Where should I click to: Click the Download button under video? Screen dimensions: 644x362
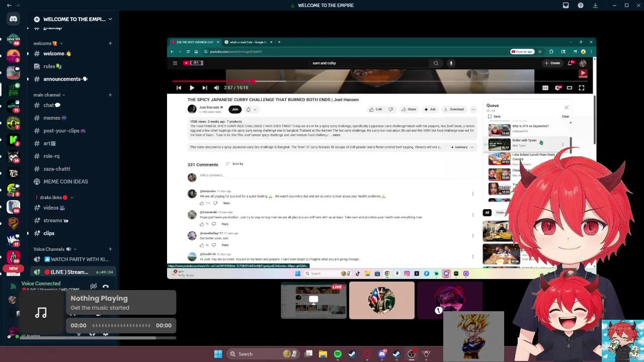click(x=453, y=109)
